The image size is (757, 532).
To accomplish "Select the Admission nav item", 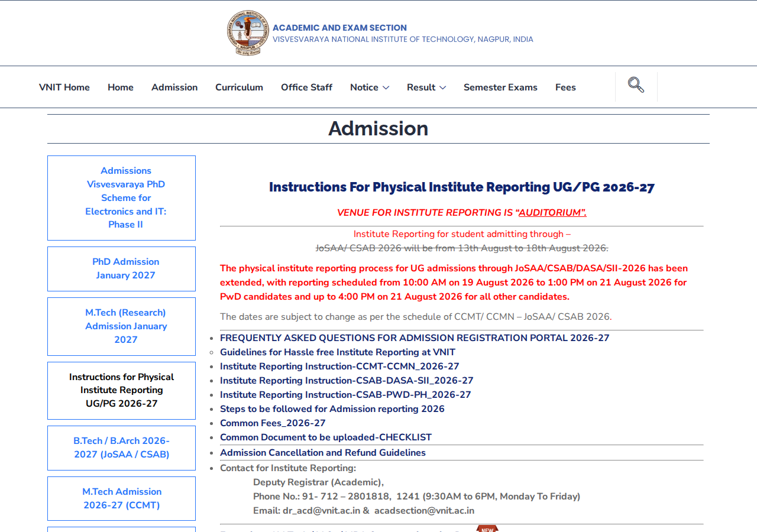I will pos(174,87).
